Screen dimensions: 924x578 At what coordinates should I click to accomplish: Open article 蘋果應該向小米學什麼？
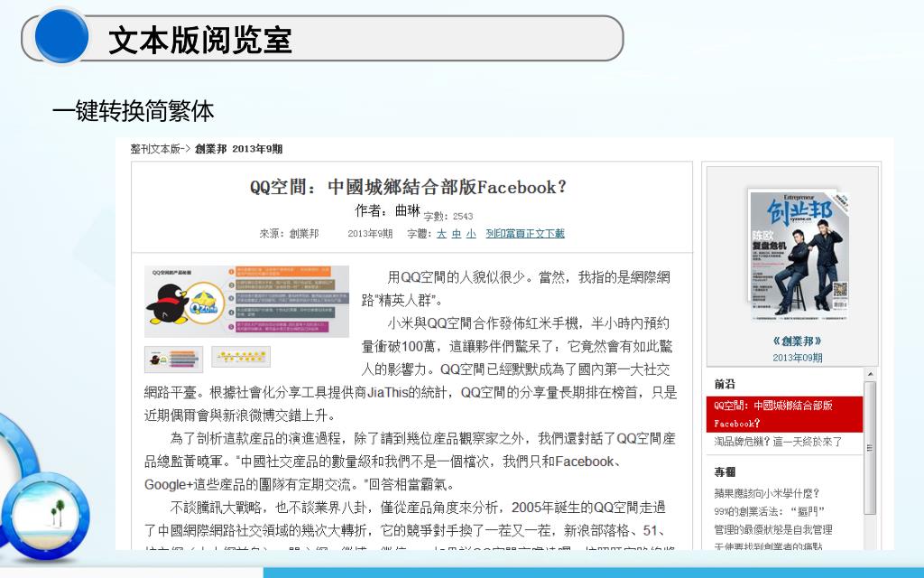[x=767, y=493]
